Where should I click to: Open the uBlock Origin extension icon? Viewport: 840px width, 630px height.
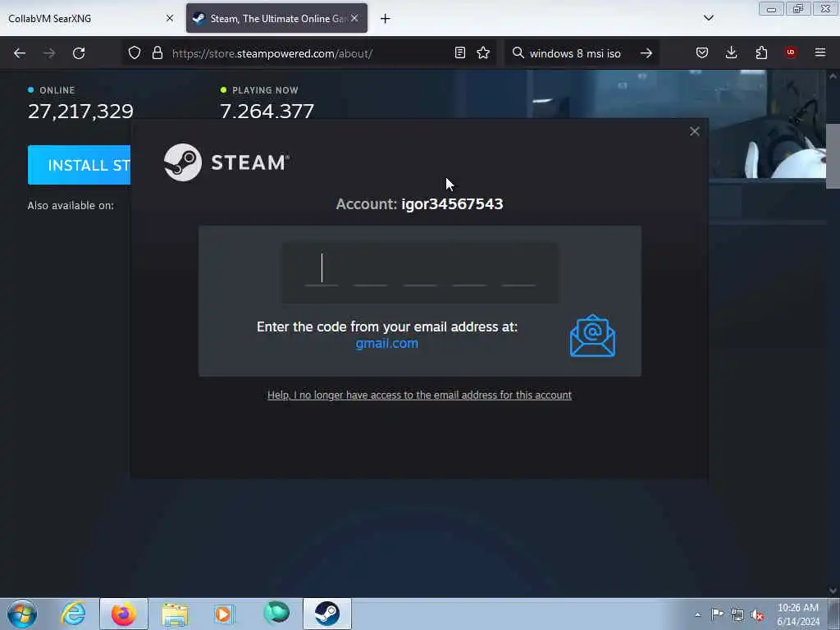tap(791, 52)
